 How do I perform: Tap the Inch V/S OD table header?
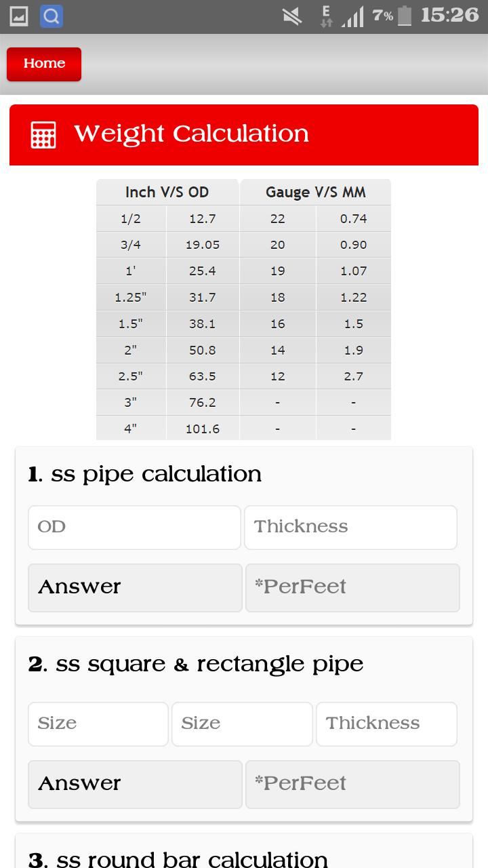click(167, 193)
